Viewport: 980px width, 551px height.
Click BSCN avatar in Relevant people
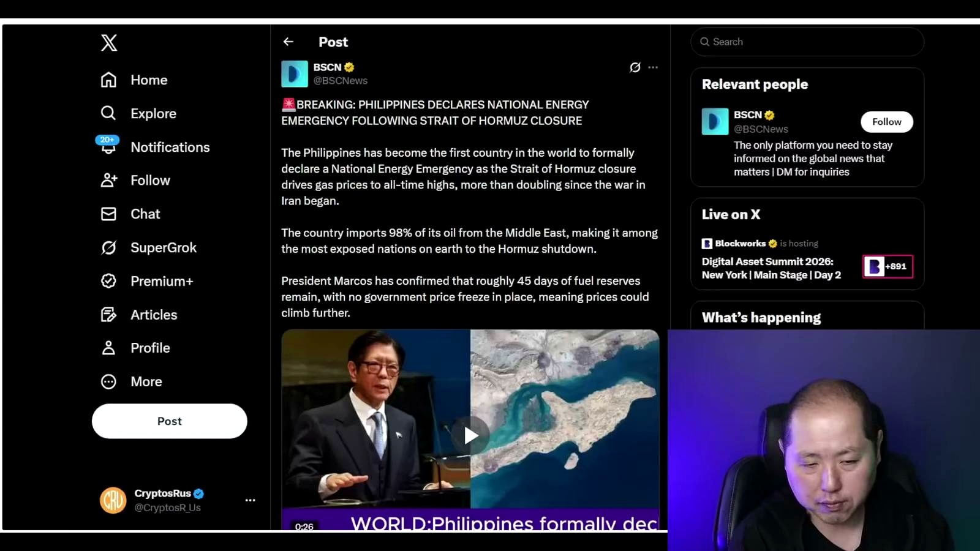715,122
